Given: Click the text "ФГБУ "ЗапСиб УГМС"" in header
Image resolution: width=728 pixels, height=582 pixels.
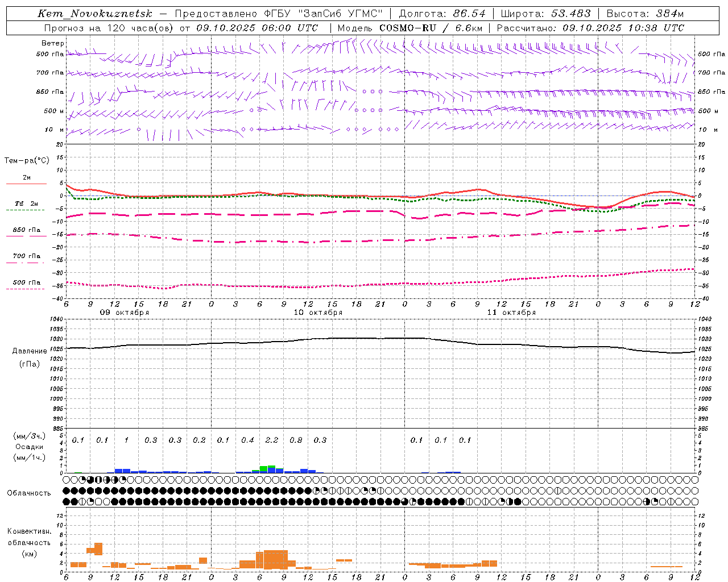Looking at the screenshot, I should click(324, 14).
